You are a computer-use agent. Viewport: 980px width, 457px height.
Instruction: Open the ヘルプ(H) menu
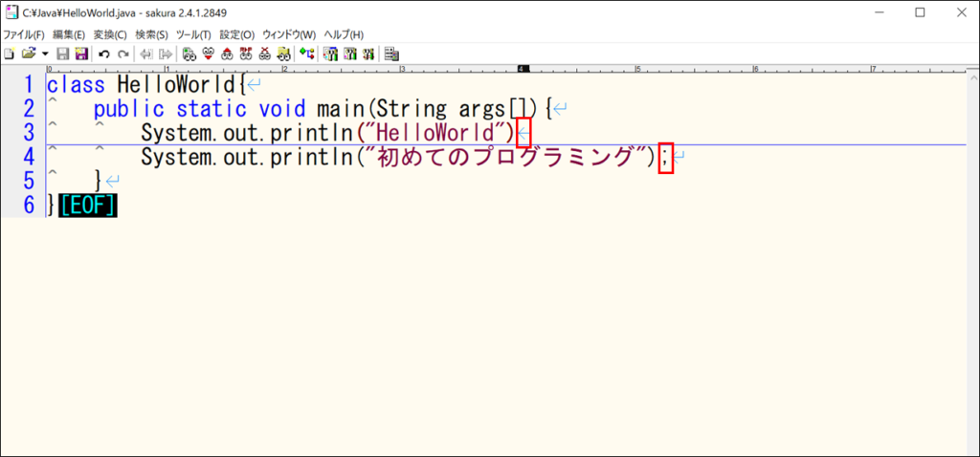click(344, 35)
